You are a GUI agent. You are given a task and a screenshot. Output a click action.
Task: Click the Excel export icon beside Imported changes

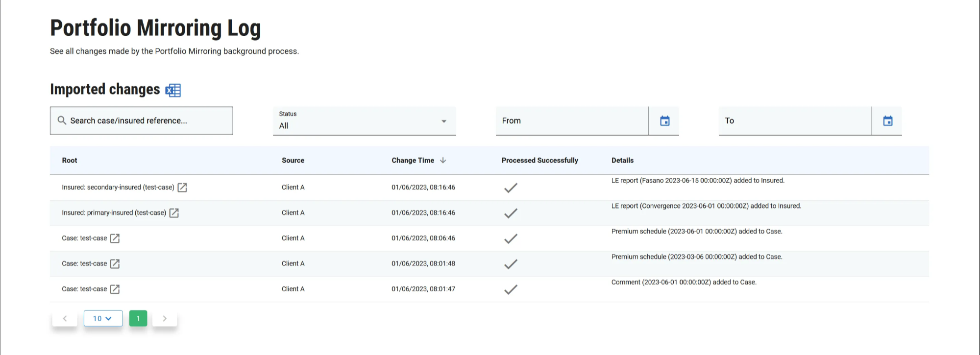click(173, 91)
